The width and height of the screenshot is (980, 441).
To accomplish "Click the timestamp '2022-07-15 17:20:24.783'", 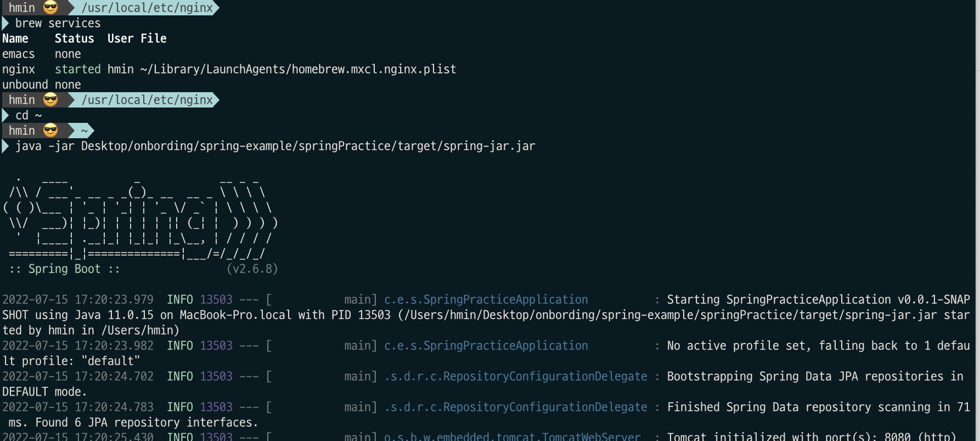I will pos(77,407).
